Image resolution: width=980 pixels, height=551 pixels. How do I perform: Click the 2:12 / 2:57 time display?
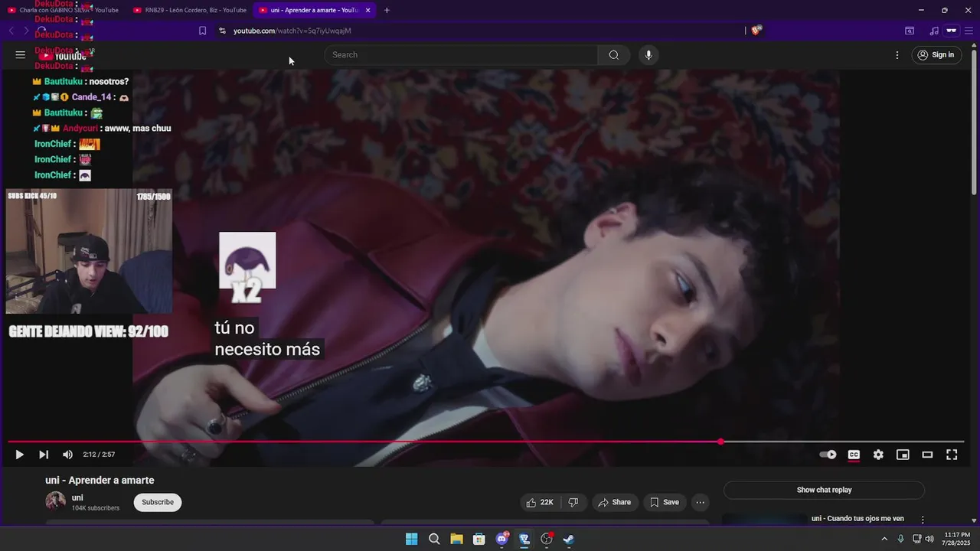[99, 455]
